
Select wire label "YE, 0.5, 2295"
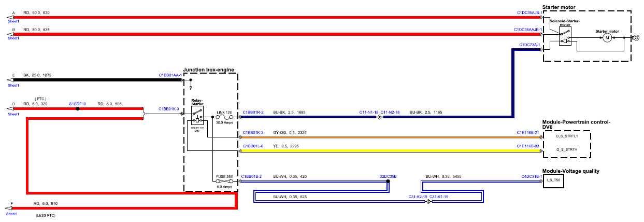[x=288, y=146]
